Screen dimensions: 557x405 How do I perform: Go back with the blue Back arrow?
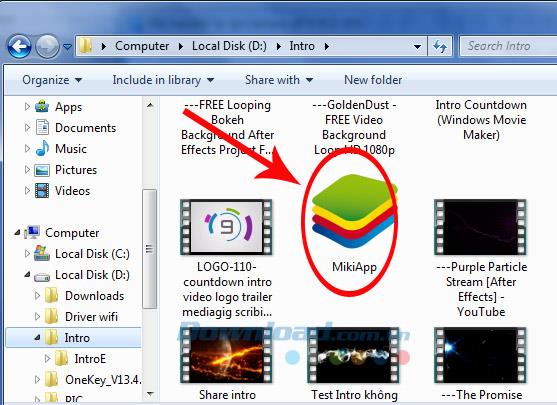pos(19,46)
